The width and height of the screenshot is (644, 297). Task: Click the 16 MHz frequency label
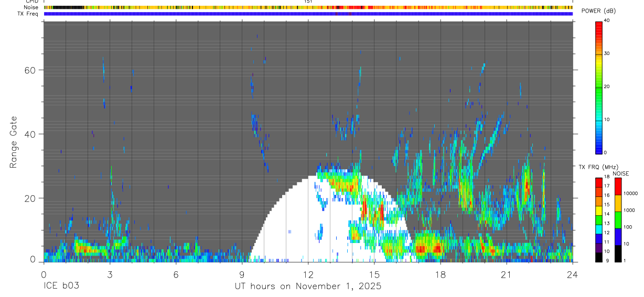pos(606,195)
